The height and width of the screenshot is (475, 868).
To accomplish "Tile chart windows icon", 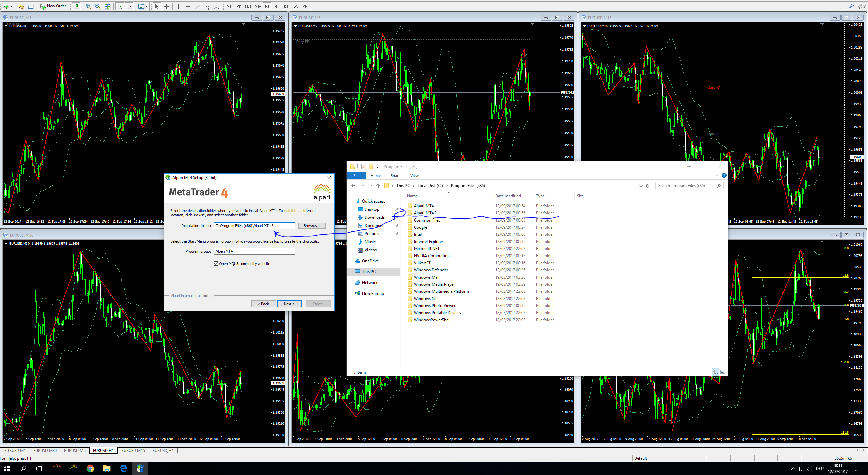I will tap(107, 6).
